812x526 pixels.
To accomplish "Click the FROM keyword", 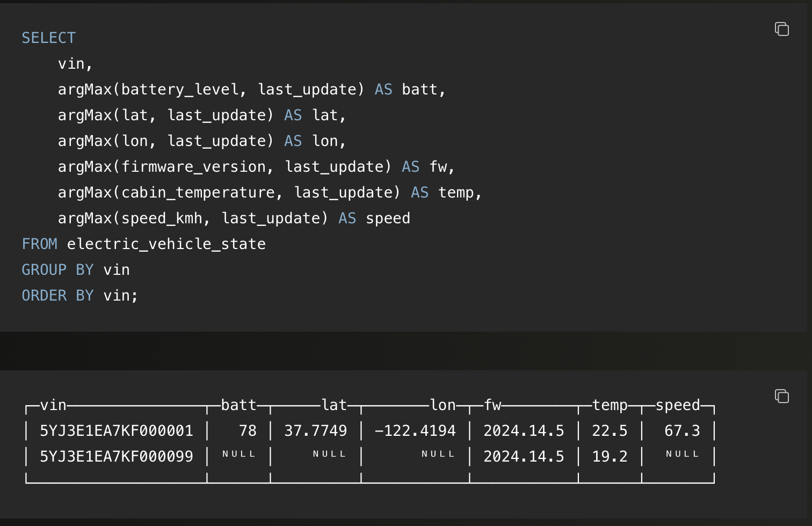I will [x=40, y=244].
